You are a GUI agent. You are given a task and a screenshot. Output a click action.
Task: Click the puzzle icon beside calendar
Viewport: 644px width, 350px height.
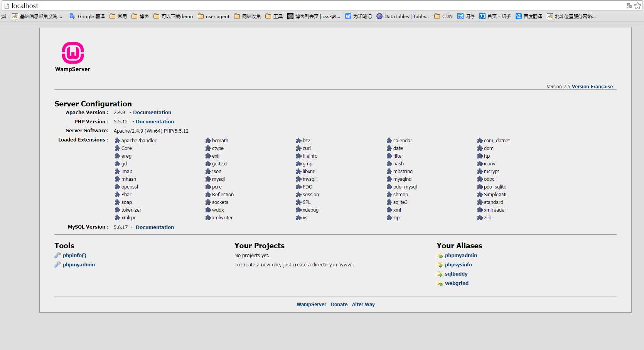tap(389, 140)
